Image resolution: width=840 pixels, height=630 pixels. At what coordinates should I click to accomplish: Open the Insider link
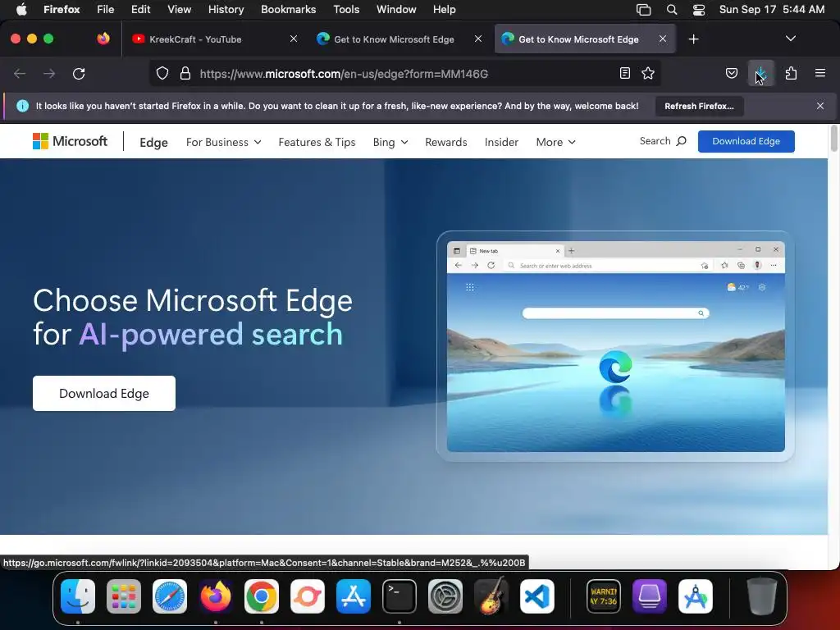click(x=501, y=142)
